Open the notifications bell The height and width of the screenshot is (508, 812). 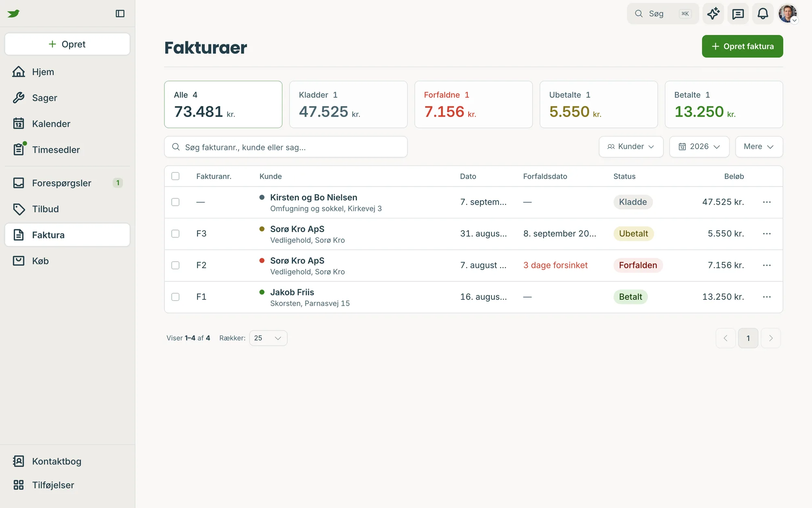tap(763, 13)
